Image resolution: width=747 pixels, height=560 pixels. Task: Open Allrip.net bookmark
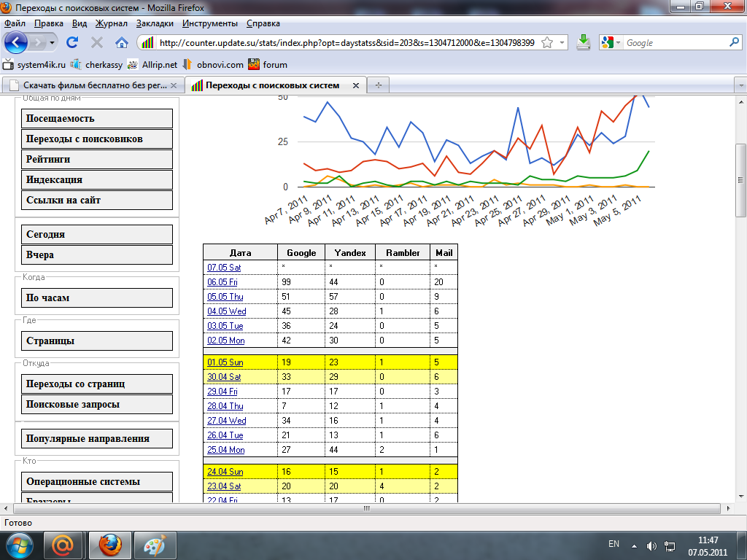tap(152, 65)
